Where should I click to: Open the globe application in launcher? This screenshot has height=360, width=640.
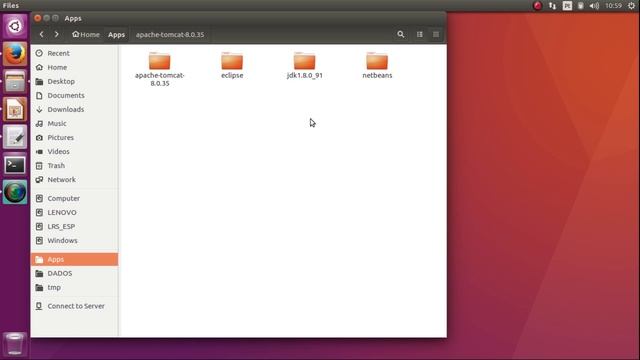(15, 192)
